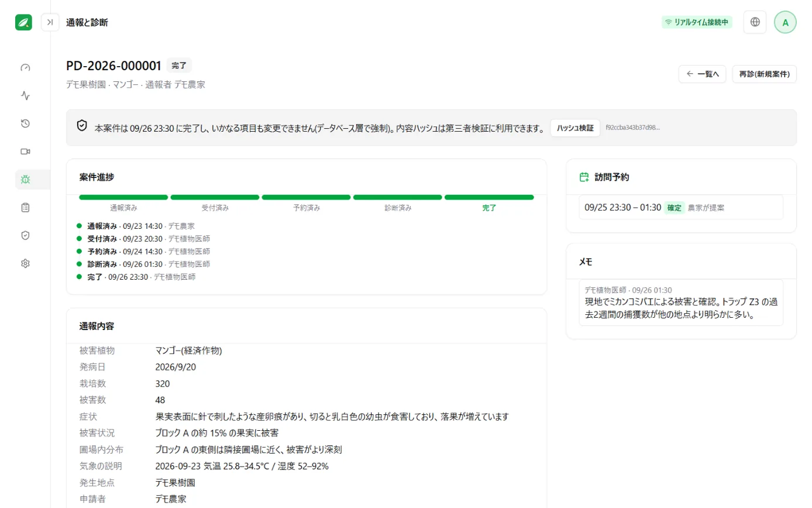Click the 予約済み step label

tap(306, 208)
